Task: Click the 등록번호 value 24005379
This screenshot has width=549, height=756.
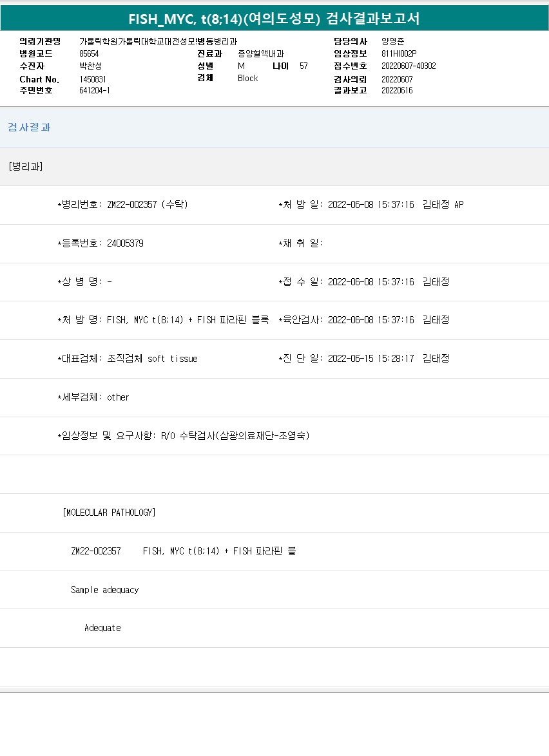Action: point(125,243)
